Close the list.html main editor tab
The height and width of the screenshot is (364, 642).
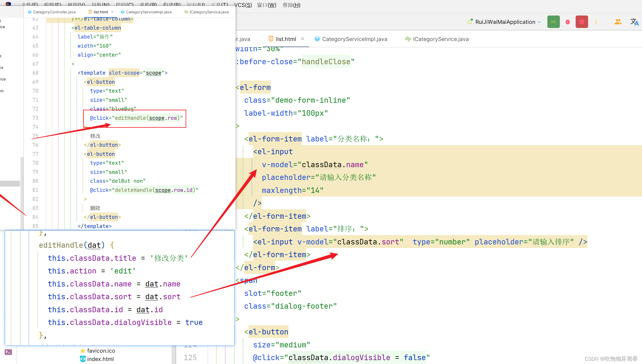pos(303,39)
